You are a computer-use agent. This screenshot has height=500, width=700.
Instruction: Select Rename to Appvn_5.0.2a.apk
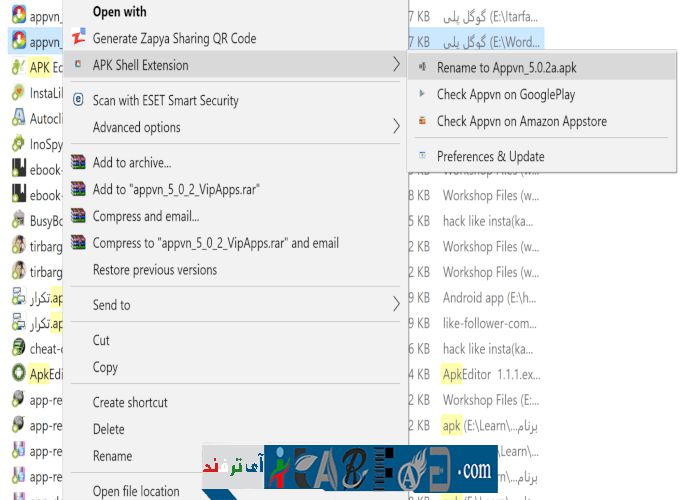point(504,67)
